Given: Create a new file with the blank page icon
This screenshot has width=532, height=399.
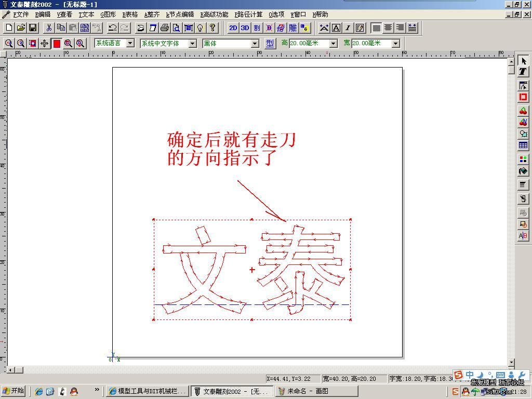Looking at the screenshot, I should click(x=9, y=28).
